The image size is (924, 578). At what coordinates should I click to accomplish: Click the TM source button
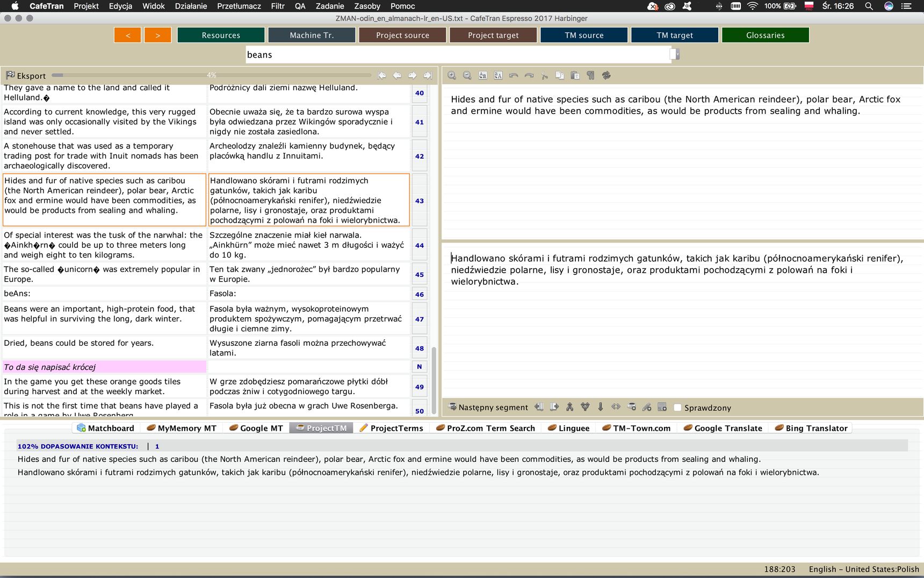[584, 35]
